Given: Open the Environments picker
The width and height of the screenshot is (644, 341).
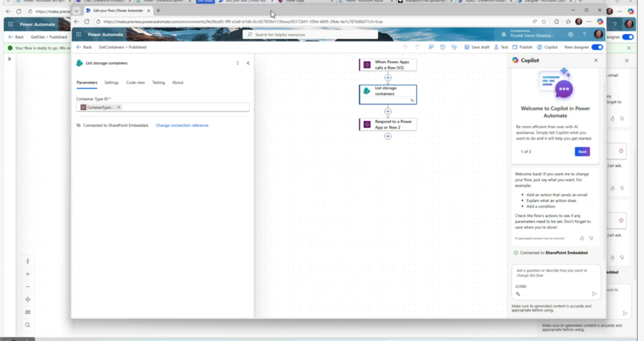Looking at the screenshot, I should [528, 35].
